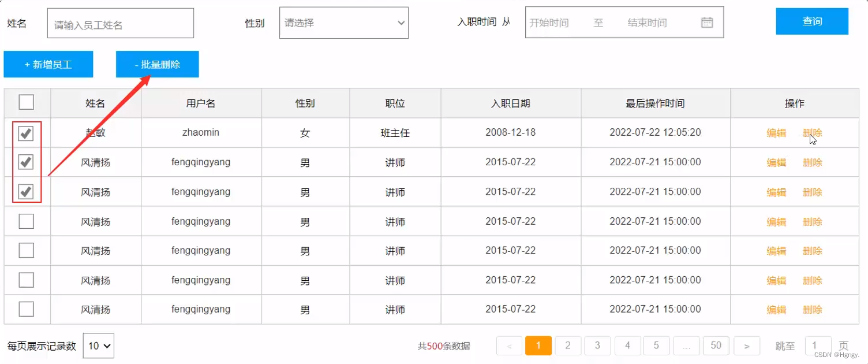This screenshot has width=868, height=364.
Task: Click the 共500条数据 total text
Action: point(444,346)
